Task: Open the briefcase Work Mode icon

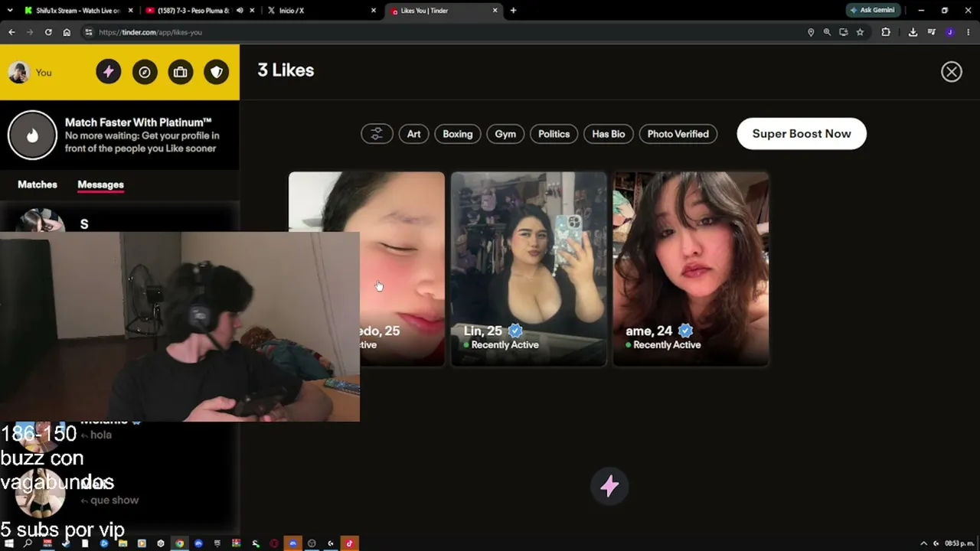Action: point(181,72)
